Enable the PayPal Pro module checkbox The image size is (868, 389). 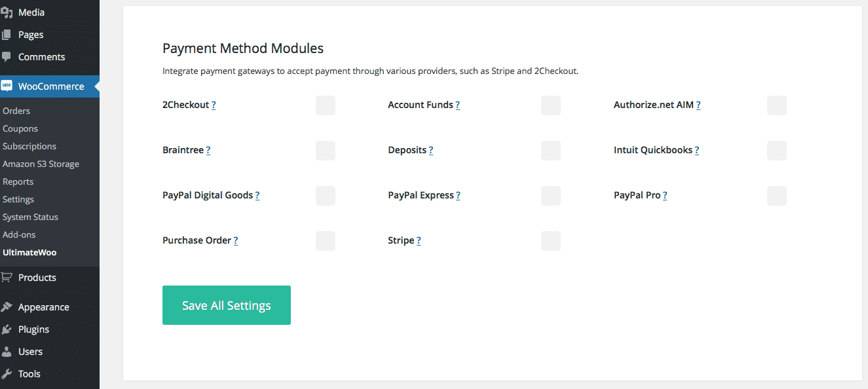point(777,196)
